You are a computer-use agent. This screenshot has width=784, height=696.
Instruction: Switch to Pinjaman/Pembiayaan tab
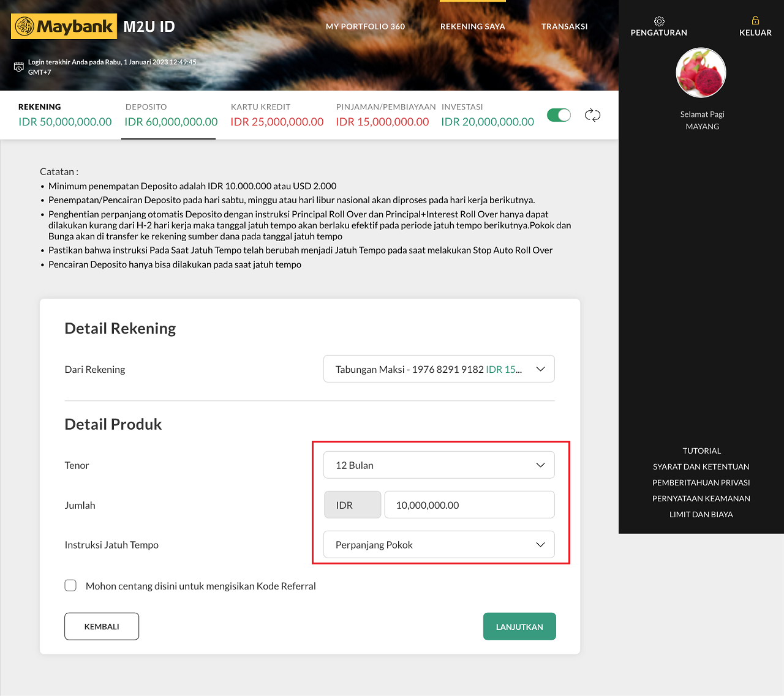pos(385,114)
